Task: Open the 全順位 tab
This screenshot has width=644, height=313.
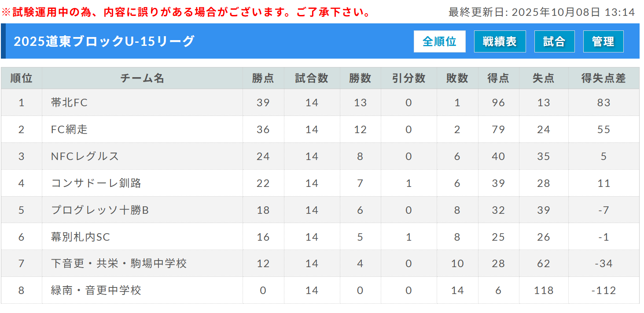Action: click(439, 41)
